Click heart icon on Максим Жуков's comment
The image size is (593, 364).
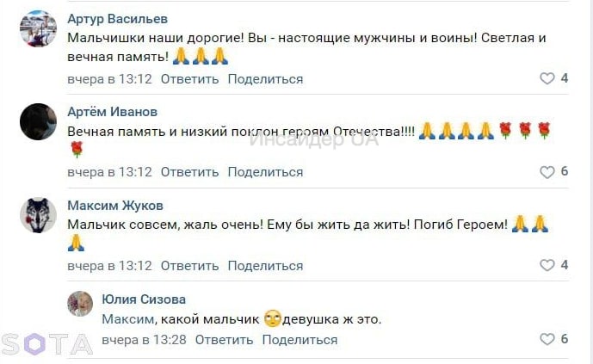(547, 265)
